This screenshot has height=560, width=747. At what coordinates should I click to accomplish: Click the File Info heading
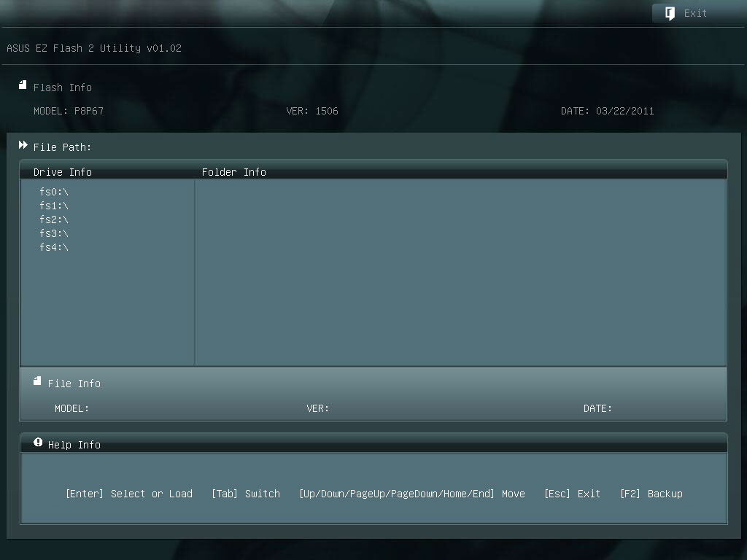tap(74, 384)
